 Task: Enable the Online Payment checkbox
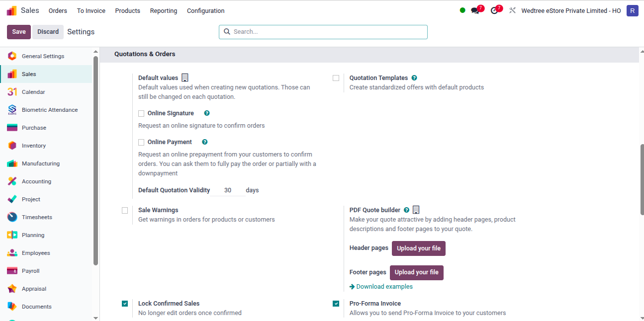pos(141,142)
